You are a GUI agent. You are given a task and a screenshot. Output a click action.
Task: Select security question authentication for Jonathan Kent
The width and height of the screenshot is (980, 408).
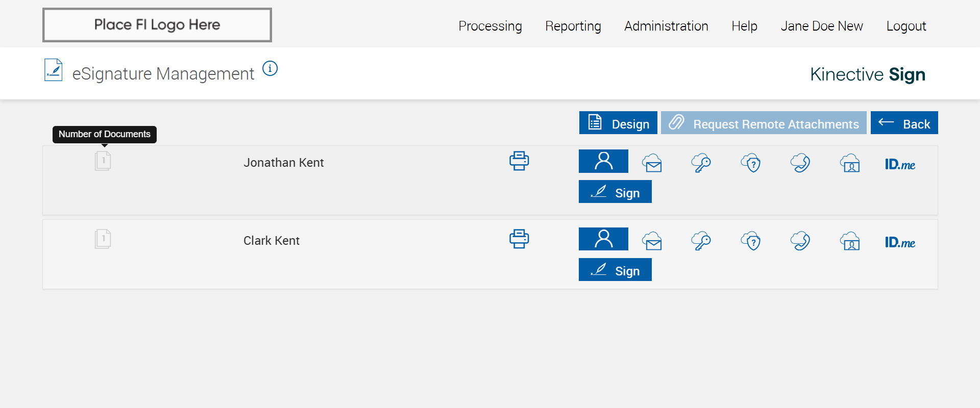click(751, 163)
